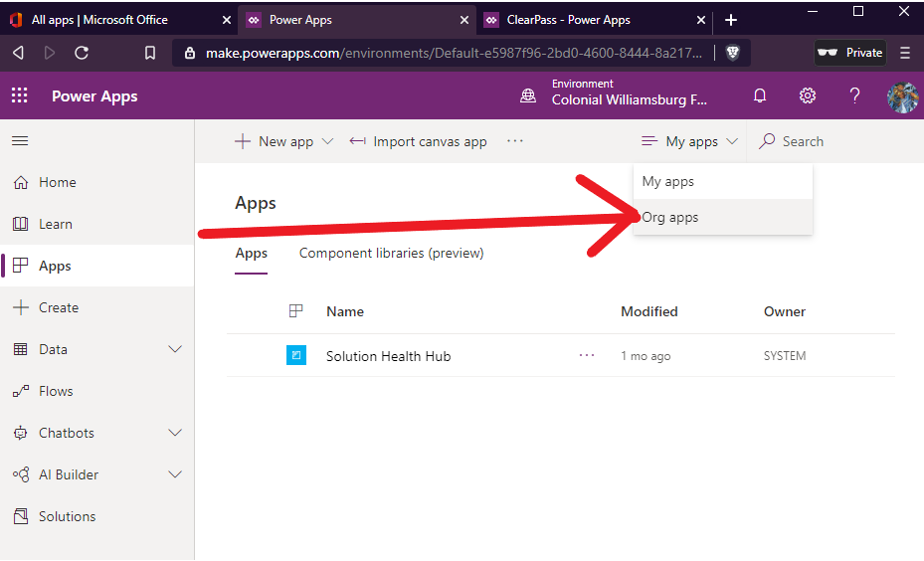Screen dimensions: 924x561
Task: Click the Private window indicator
Action: [849, 53]
